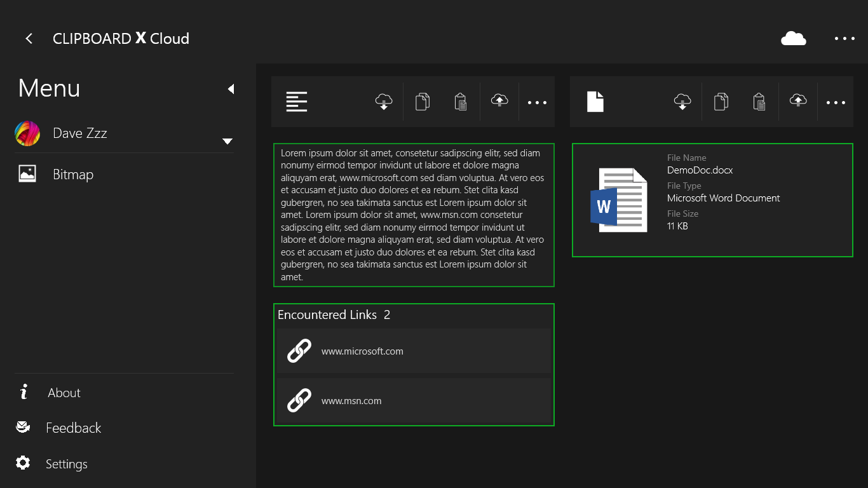Open more options on text card
Image resolution: width=868 pixels, height=488 pixels.
pyautogui.click(x=537, y=102)
